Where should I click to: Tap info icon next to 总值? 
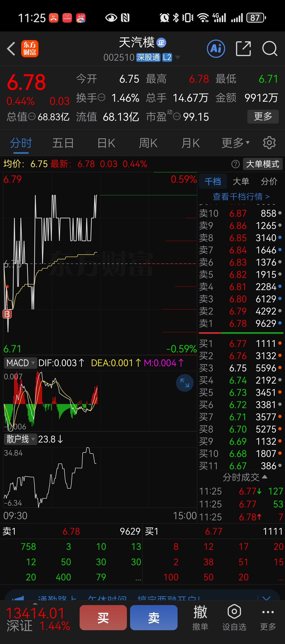pyautogui.click(x=32, y=116)
